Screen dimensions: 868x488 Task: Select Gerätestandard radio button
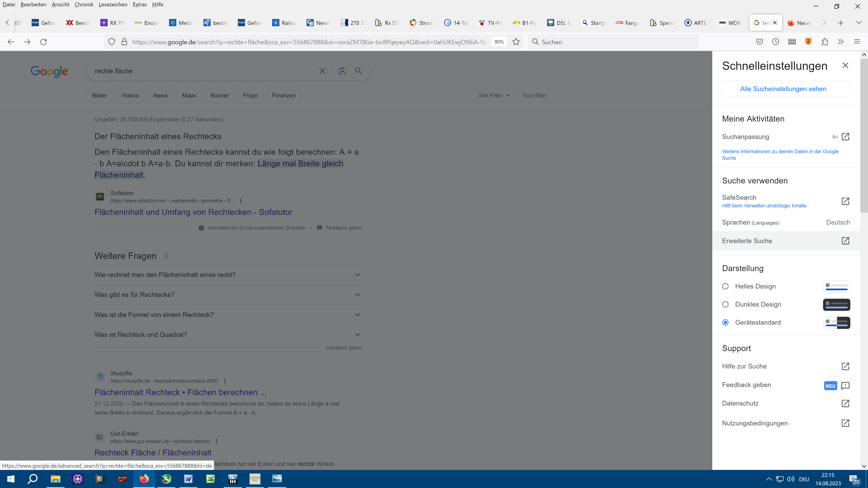tap(725, 323)
